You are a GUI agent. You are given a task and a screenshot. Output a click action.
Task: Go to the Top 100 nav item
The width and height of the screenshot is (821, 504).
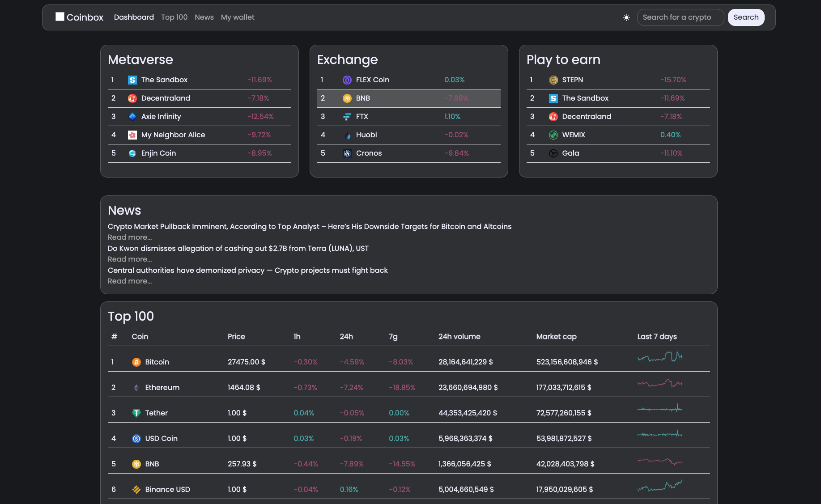coord(174,17)
